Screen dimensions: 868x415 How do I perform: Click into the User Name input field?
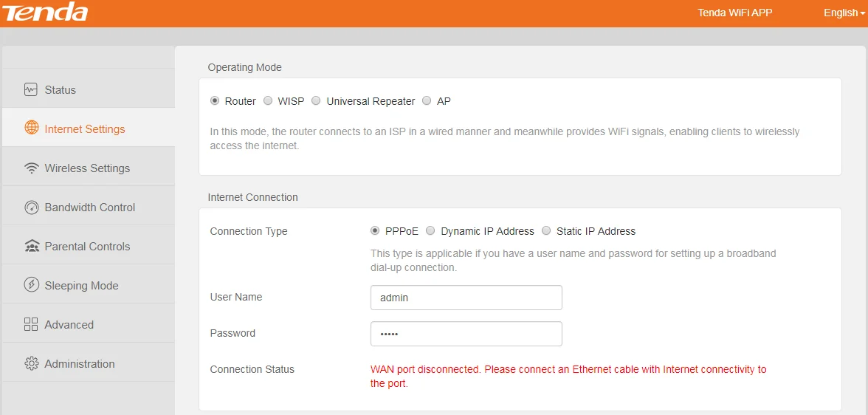[466, 298]
